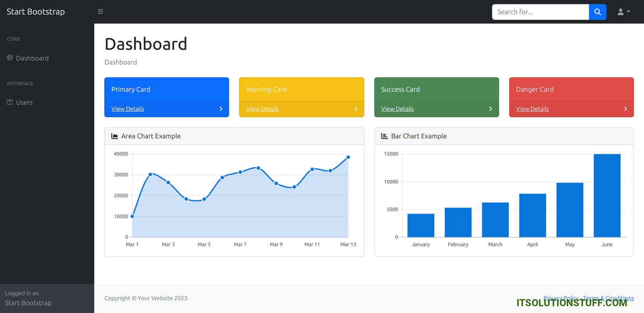Image resolution: width=644 pixels, height=313 pixels.
Task: Click the Users columns icon in sidebar
Action: pyautogui.click(x=10, y=102)
